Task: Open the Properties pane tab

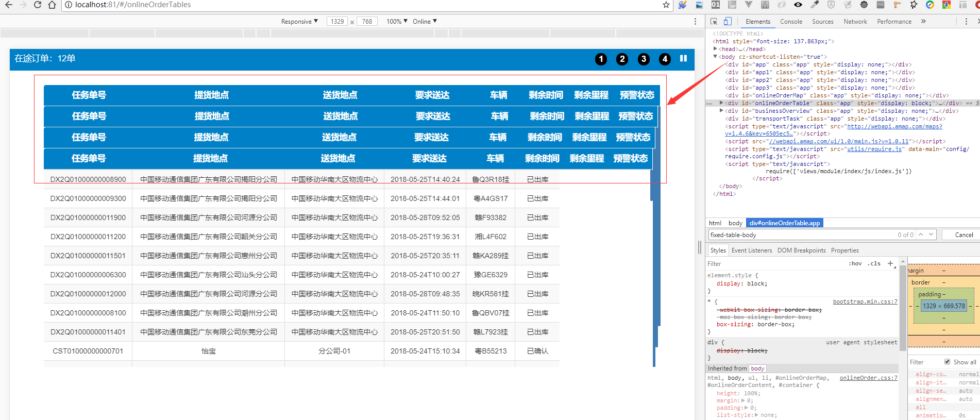Action: pyautogui.click(x=844, y=250)
